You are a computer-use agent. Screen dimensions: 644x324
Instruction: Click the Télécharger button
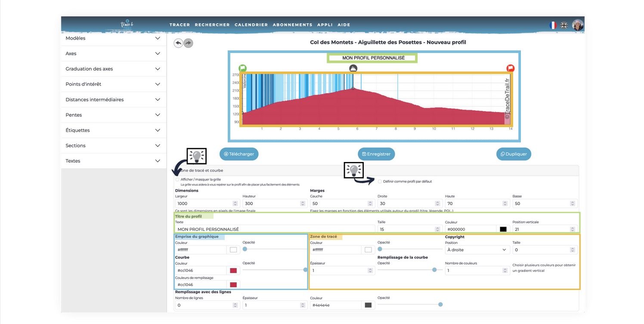pyautogui.click(x=239, y=154)
